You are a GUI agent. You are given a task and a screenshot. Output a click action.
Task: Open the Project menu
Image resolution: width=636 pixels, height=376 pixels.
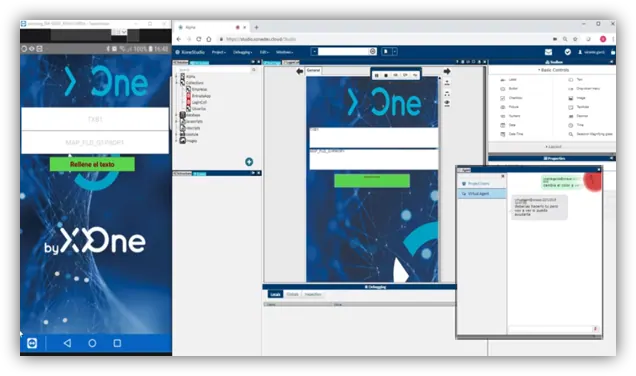click(219, 52)
